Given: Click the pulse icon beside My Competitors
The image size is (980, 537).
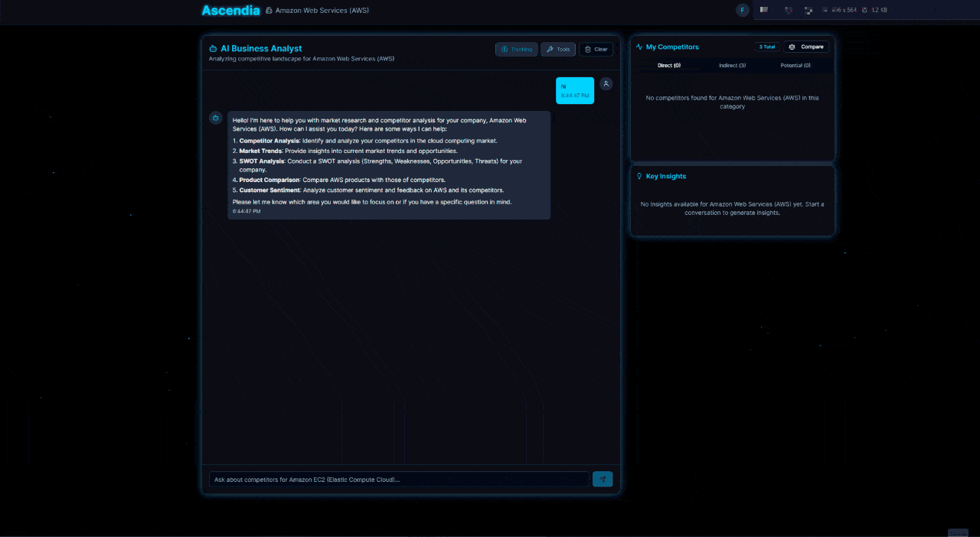Looking at the screenshot, I should [x=639, y=47].
